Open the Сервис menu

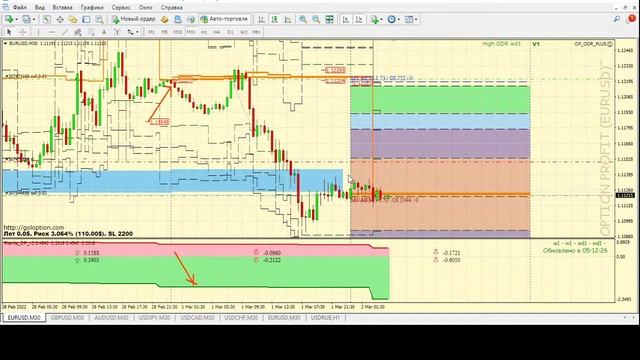[x=121, y=7]
